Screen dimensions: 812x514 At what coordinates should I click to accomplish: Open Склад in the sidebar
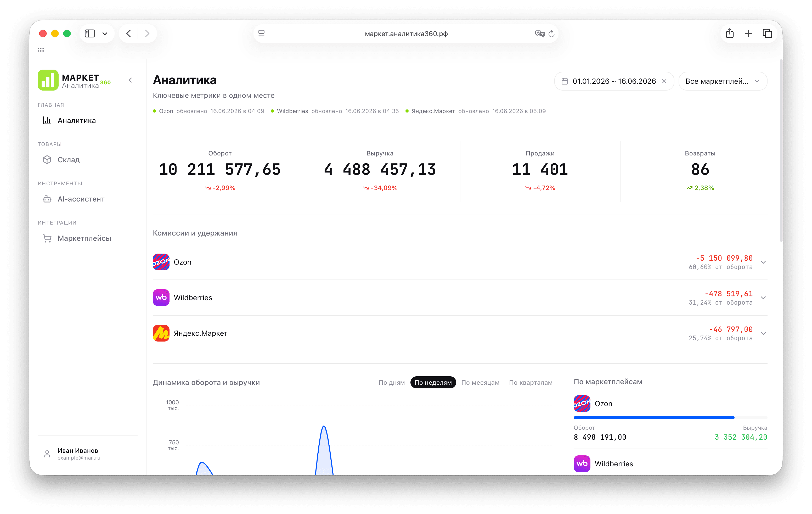pos(69,160)
